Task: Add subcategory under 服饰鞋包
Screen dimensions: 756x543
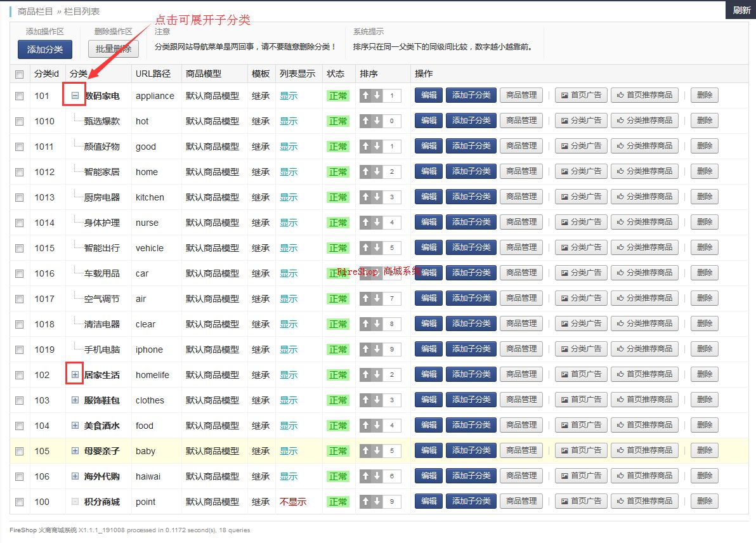Action: 471,399
